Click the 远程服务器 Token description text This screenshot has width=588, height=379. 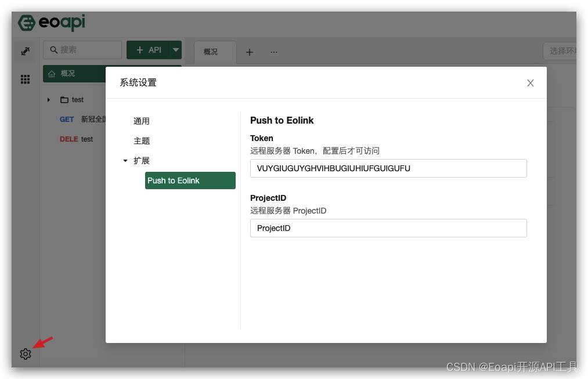[x=315, y=151]
